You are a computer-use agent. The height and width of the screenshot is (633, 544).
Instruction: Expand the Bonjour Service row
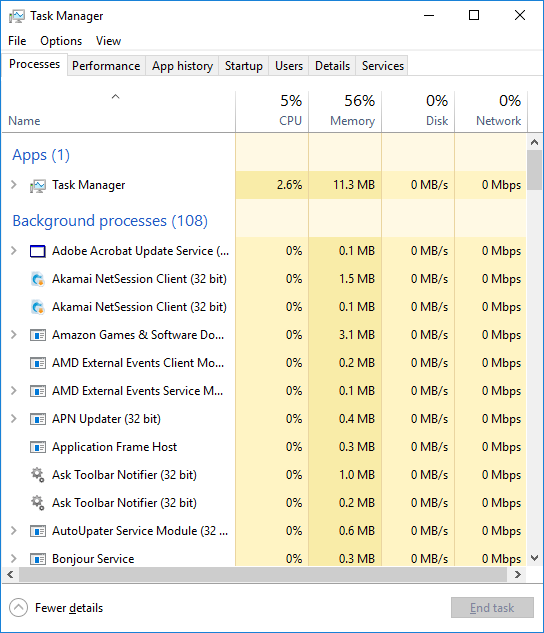(x=14, y=558)
